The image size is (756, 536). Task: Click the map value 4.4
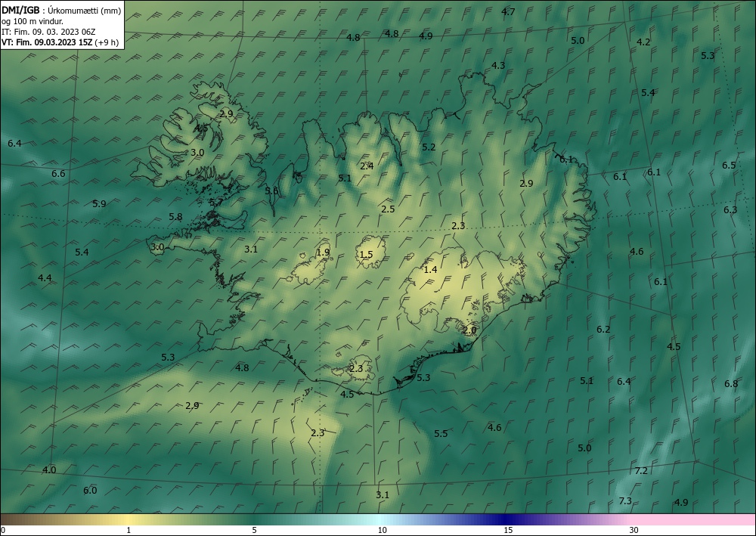click(x=45, y=277)
